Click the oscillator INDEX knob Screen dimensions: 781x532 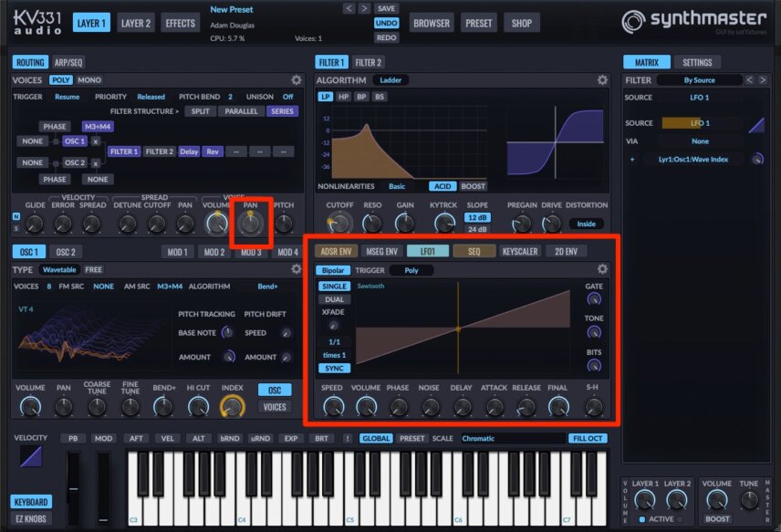232,406
